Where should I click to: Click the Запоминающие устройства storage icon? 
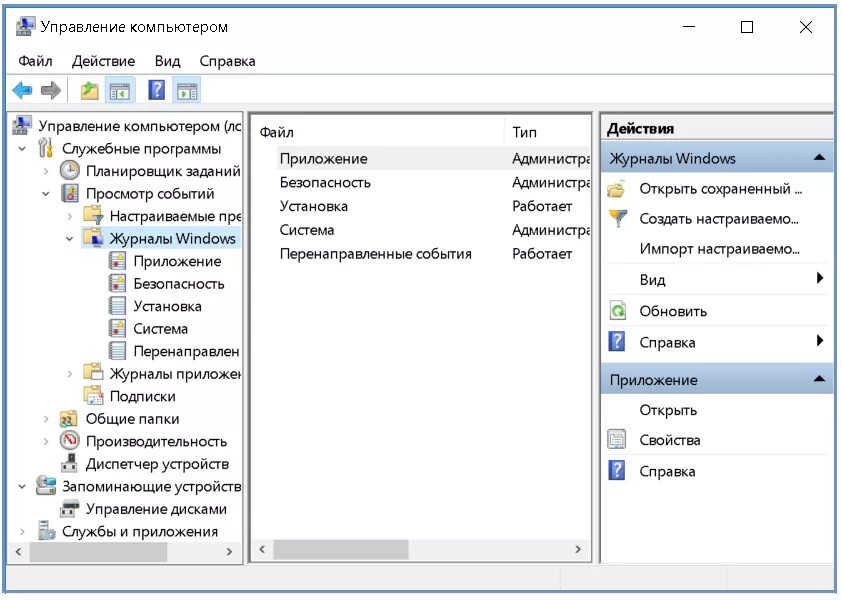pyautogui.click(x=46, y=486)
